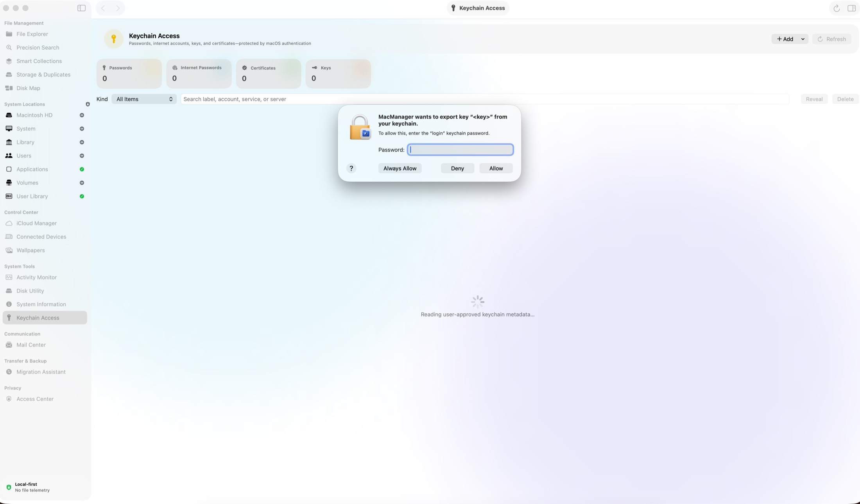The image size is (860, 504).
Task: Click Always Allow in the dialog
Action: [x=400, y=168]
